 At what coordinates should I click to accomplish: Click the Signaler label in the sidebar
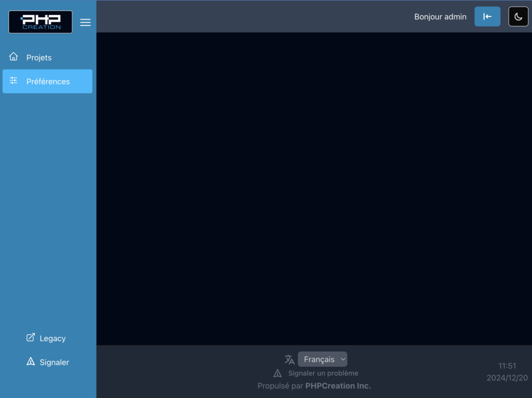click(x=54, y=362)
